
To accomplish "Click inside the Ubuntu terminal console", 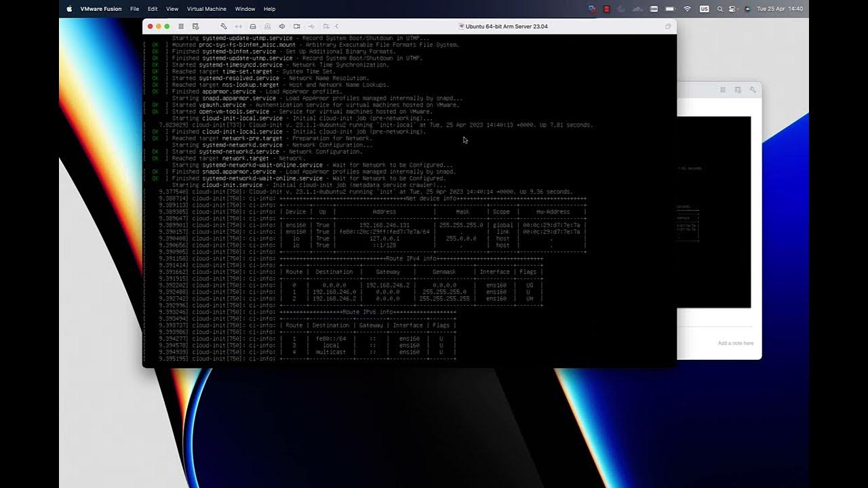I will pos(407,203).
